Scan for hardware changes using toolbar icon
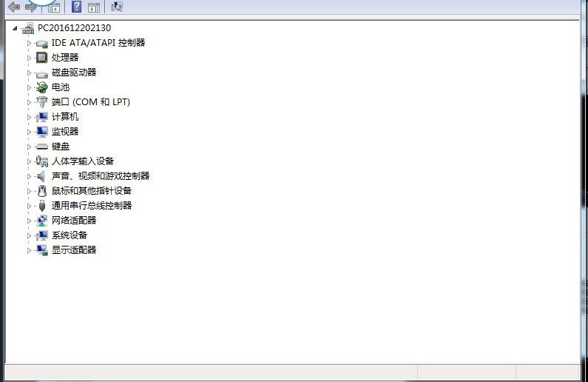Viewport: 588px width, 382px height. click(117, 7)
